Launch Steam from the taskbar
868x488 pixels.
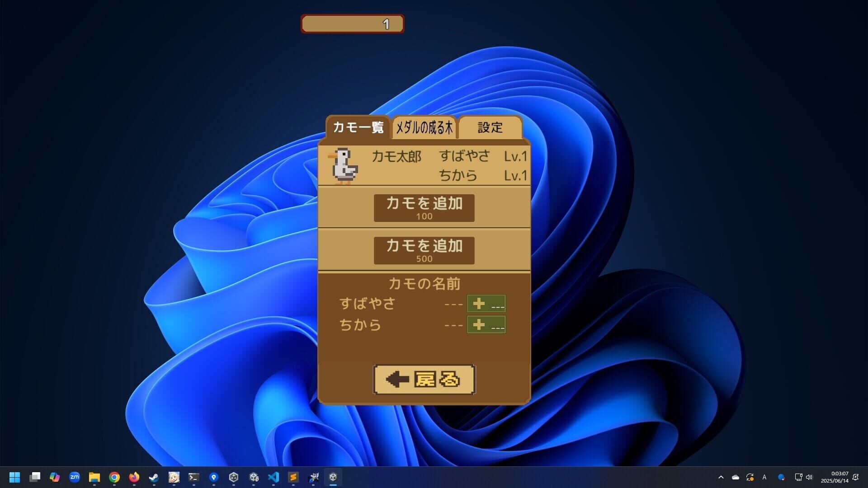(x=154, y=478)
